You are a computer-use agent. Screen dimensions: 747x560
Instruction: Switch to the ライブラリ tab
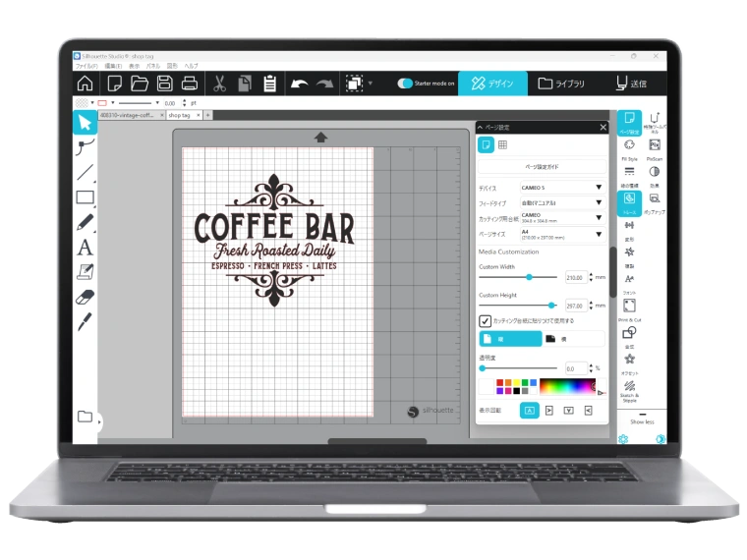pyautogui.click(x=560, y=84)
